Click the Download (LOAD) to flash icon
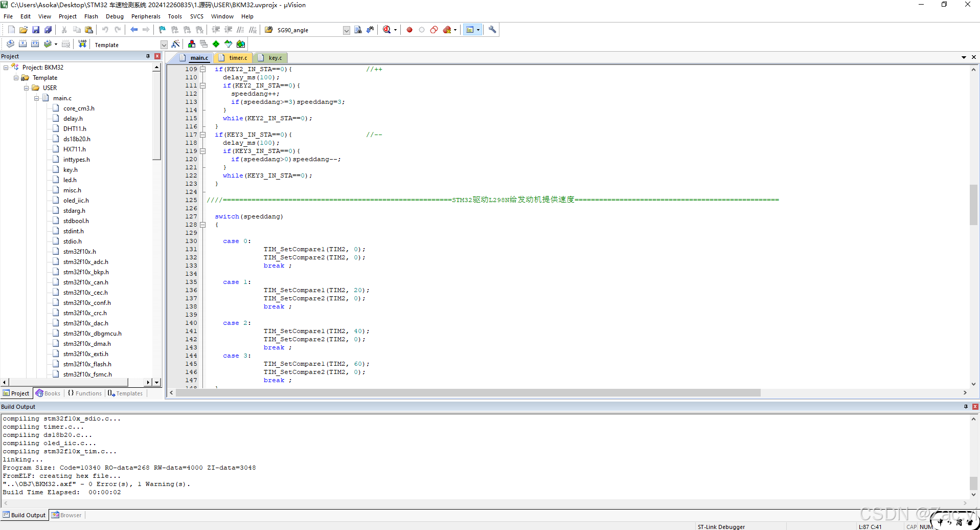 tap(82, 44)
